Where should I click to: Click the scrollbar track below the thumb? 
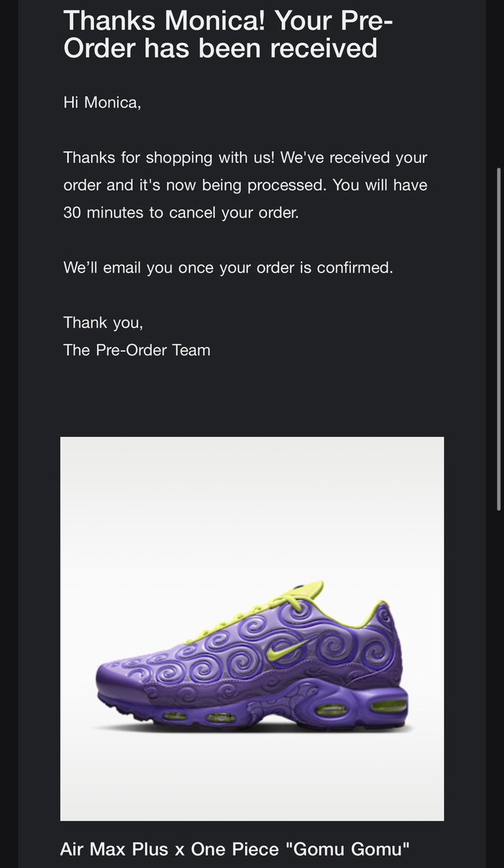point(498,687)
